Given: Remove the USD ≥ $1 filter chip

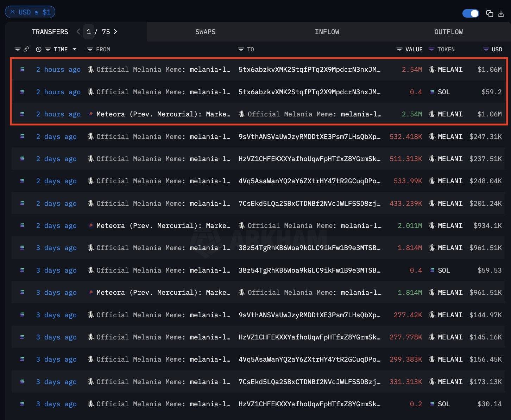Looking at the screenshot, I should coord(12,12).
